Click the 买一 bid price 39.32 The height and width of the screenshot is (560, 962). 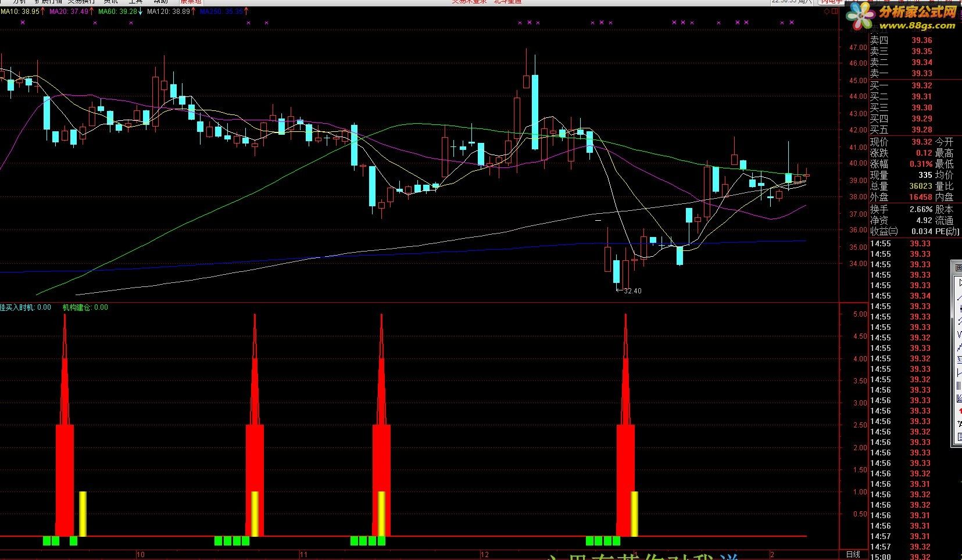922,85
